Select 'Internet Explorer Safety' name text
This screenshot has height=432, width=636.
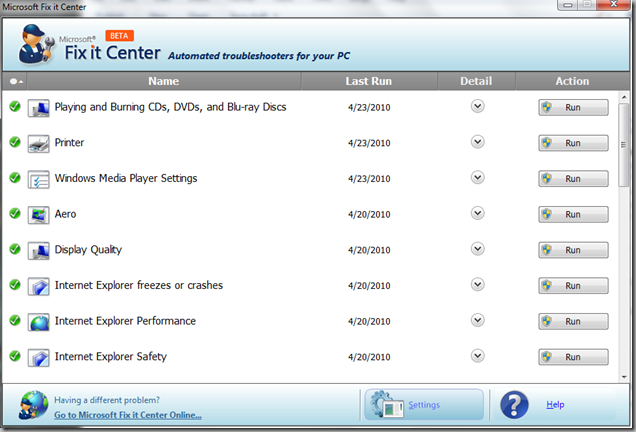111,357
